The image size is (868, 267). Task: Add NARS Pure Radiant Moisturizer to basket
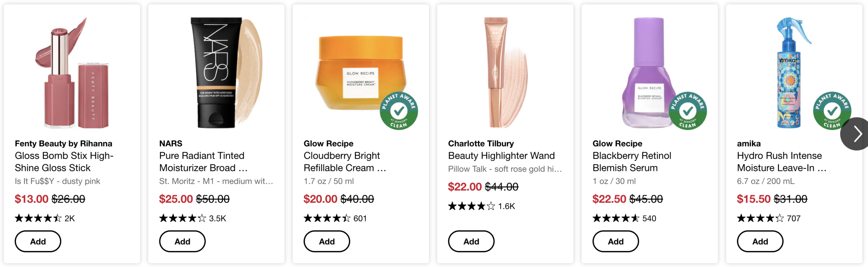point(182,241)
